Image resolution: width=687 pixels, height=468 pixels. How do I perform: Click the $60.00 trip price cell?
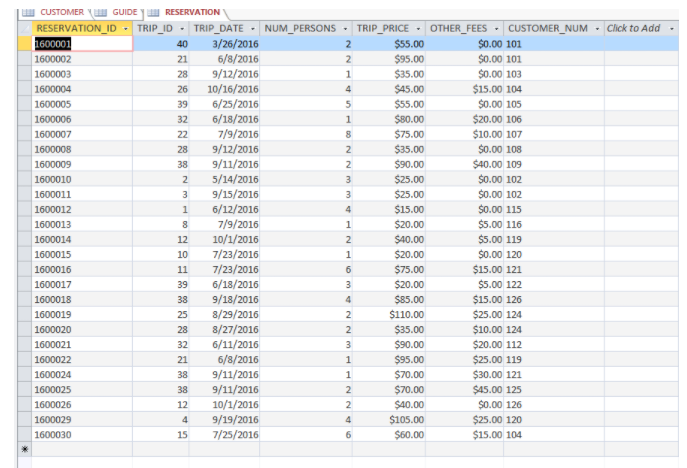pyautogui.click(x=388, y=435)
